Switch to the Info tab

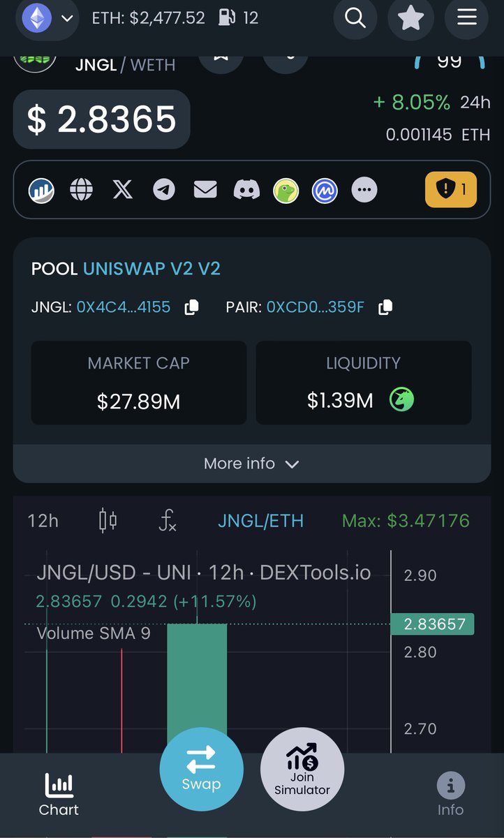pyautogui.click(x=450, y=795)
